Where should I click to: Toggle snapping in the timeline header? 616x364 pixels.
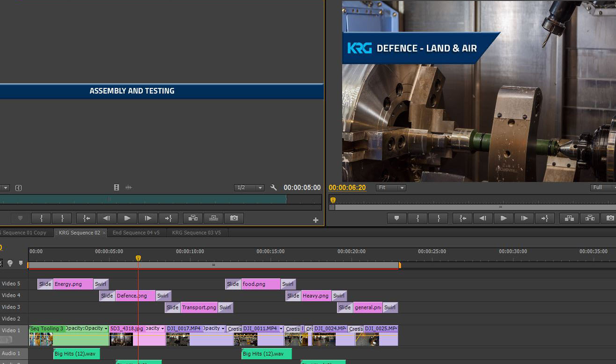(1, 263)
